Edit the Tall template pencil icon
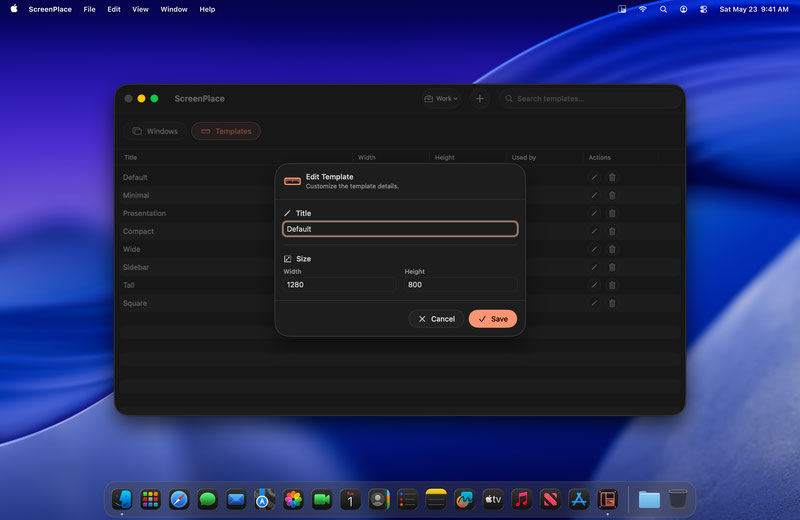Screen dimensions: 800x520 (x=594, y=285)
